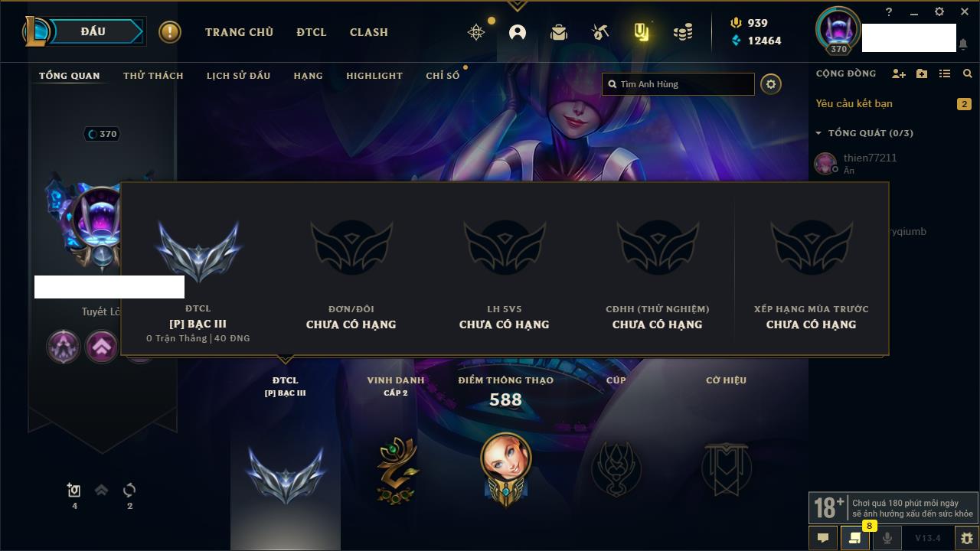This screenshot has width=980, height=551.
Task: Open the in-client settings gear
Action: click(x=939, y=11)
